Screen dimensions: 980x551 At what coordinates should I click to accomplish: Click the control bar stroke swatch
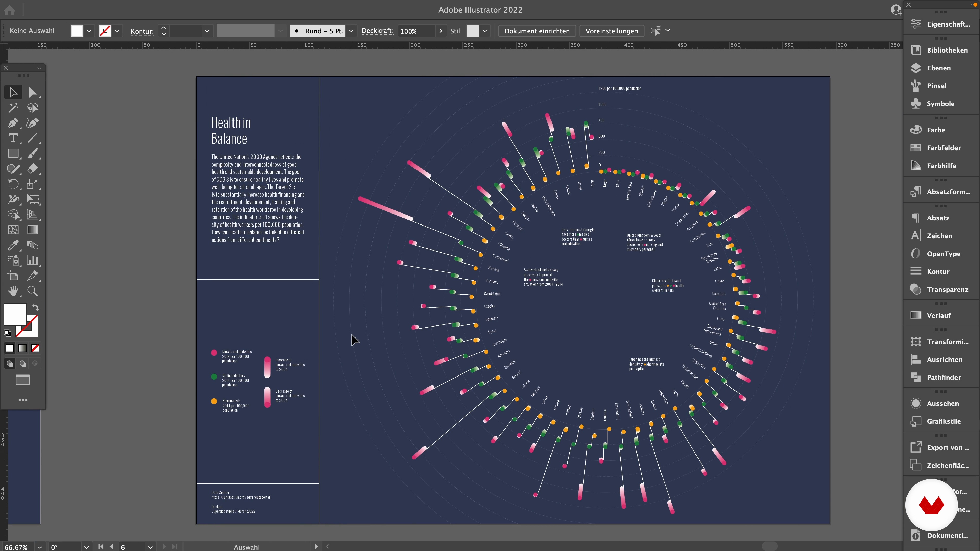click(x=105, y=31)
